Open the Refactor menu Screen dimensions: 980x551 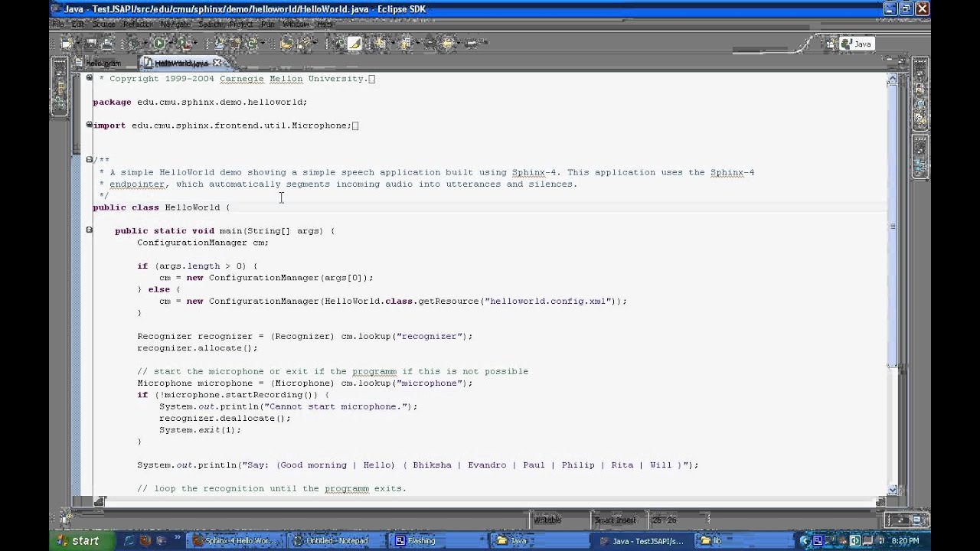click(138, 24)
